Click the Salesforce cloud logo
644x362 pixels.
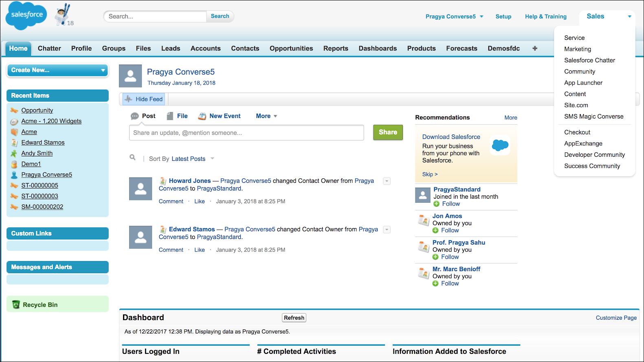[26, 15]
